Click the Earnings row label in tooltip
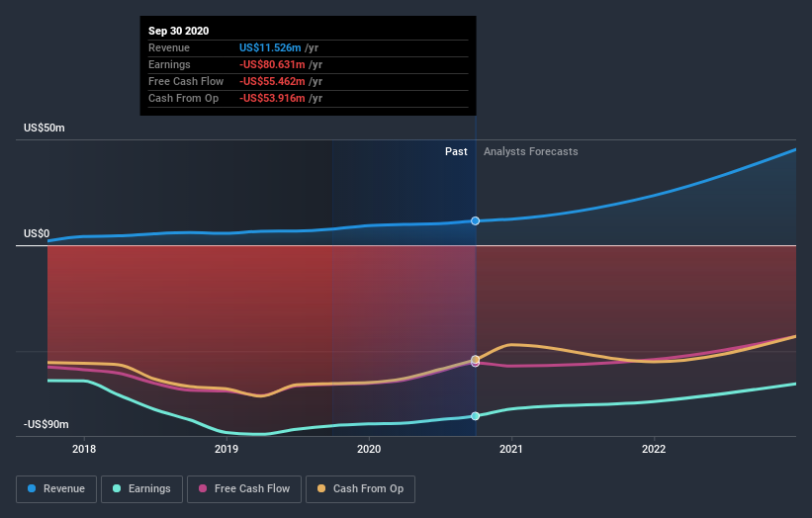Screen dimensions: 812x518 pos(169,64)
